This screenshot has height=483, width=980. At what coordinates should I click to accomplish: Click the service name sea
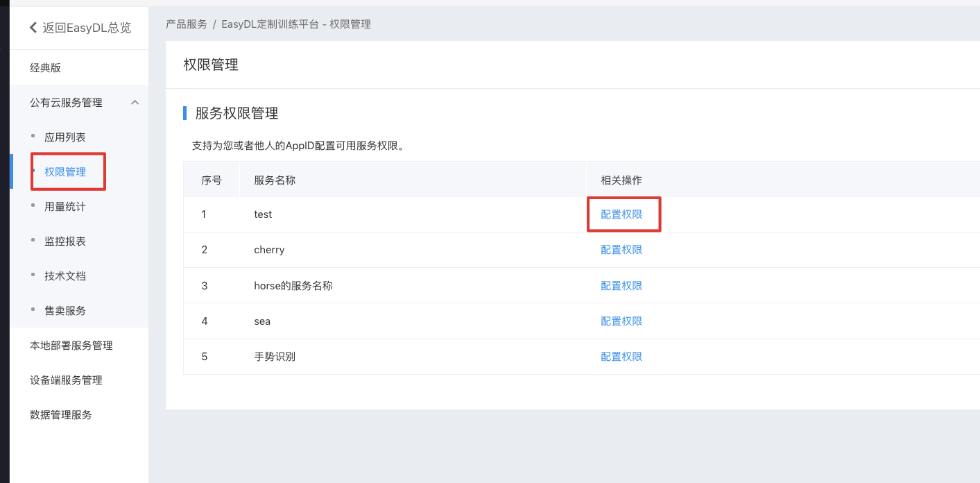[262, 321]
